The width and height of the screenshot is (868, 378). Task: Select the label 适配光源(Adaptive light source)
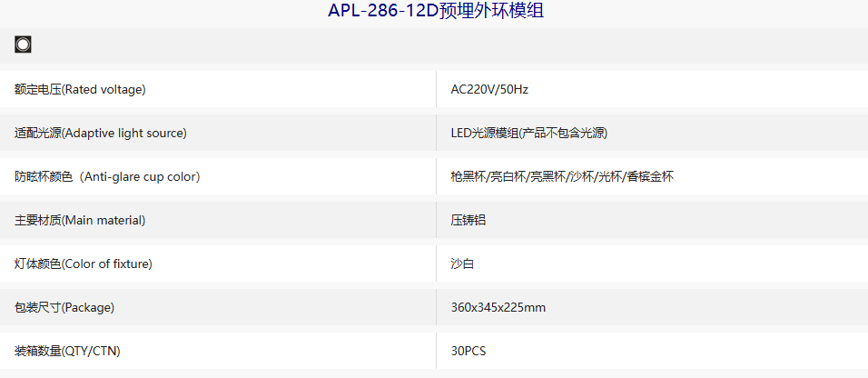(x=100, y=133)
